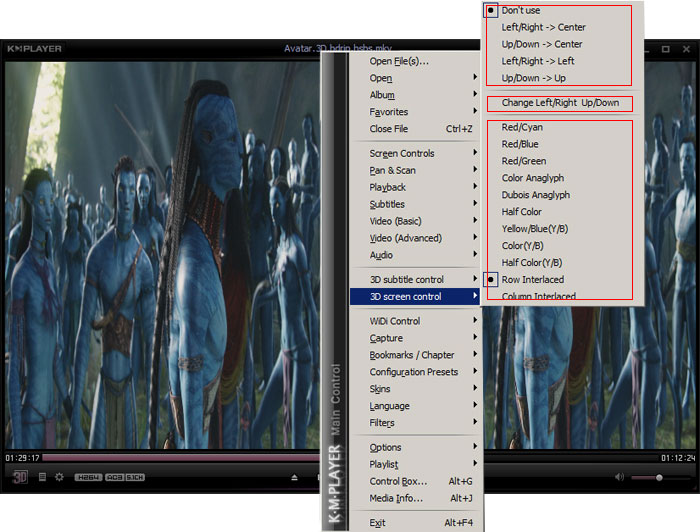This screenshot has height=532, width=700.
Task: Select Yellow/Blue(Y/B) output
Action: 564,229
